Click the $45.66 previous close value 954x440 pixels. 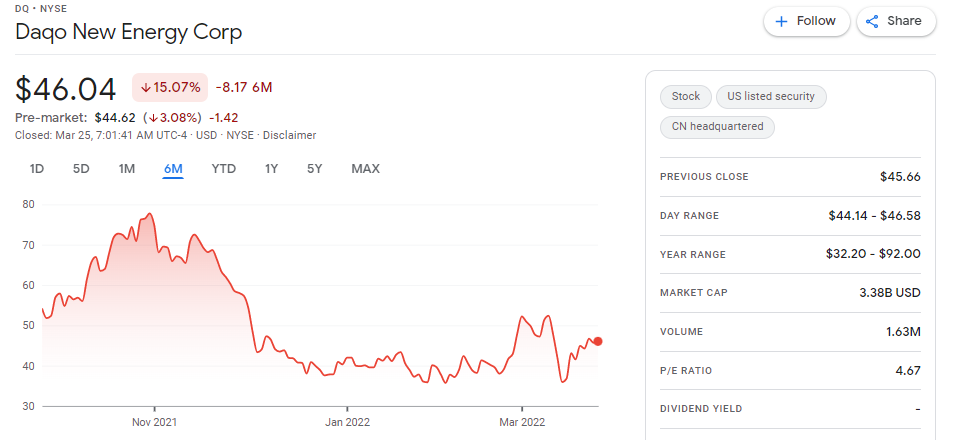900,176
